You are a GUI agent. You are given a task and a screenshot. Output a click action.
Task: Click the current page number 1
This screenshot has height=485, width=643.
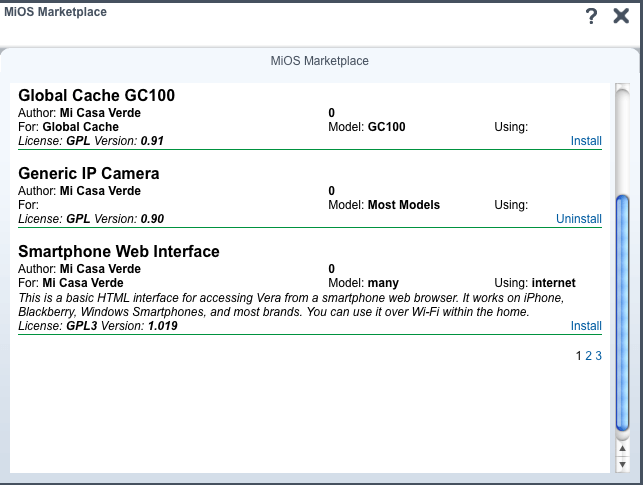(579, 355)
